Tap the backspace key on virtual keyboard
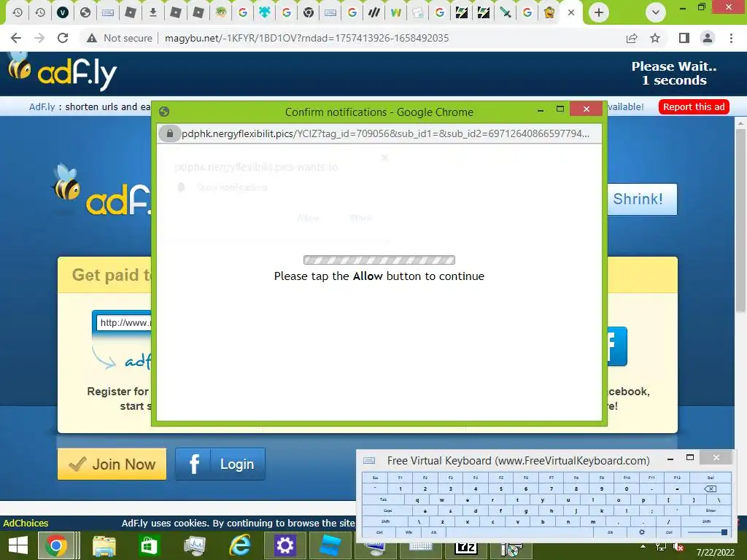747x560 pixels. click(x=710, y=489)
